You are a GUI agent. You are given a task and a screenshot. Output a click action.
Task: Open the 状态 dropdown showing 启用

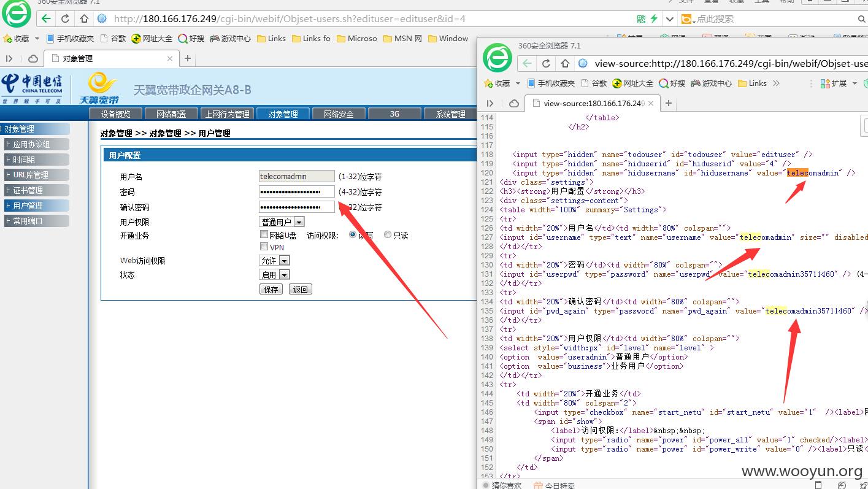pos(274,274)
